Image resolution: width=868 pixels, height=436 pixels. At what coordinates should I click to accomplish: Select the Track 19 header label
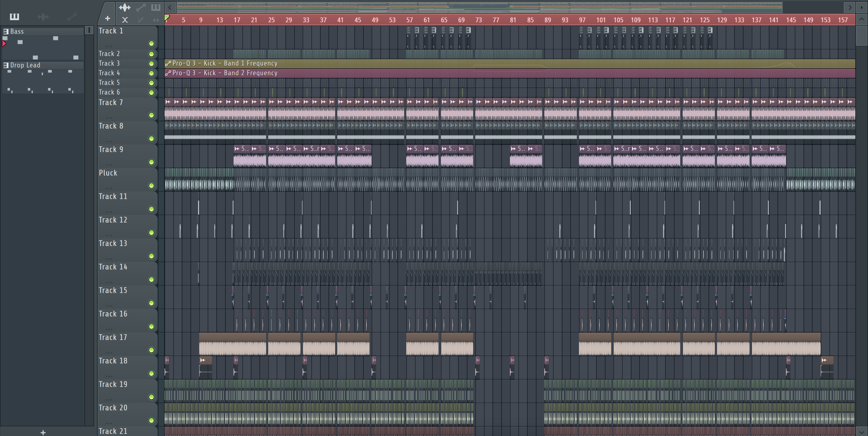pos(113,384)
